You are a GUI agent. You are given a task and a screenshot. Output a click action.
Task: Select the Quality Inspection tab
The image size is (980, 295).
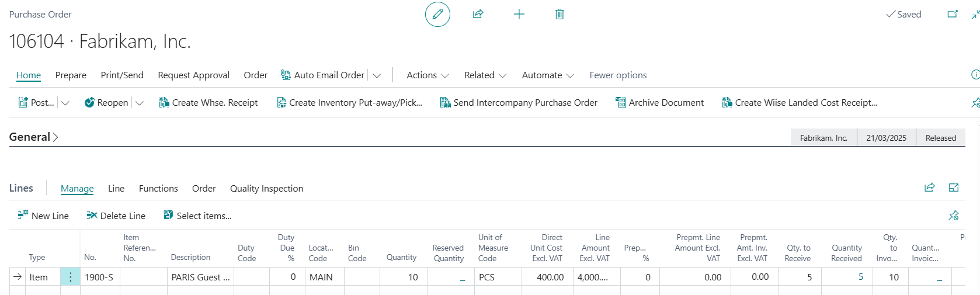pyautogui.click(x=266, y=188)
